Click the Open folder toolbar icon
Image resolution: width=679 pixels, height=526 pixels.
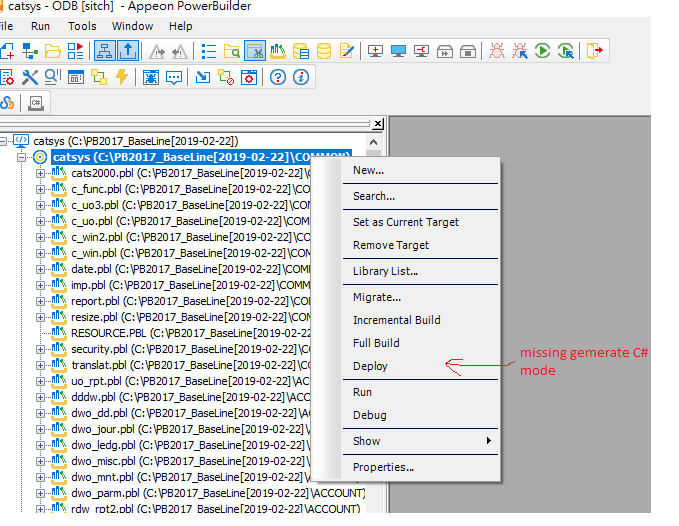(53, 50)
